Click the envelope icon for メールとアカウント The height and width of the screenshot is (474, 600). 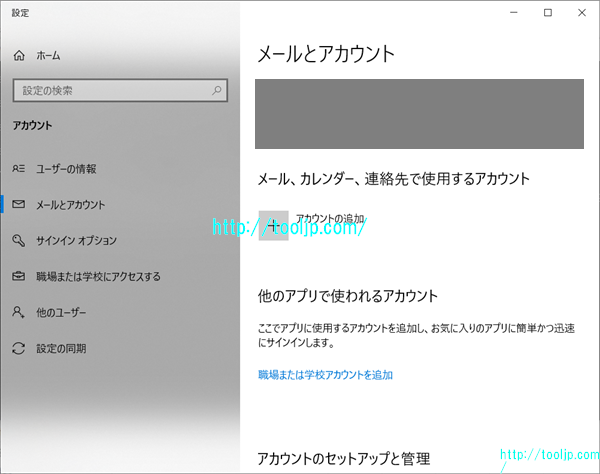coord(18,204)
